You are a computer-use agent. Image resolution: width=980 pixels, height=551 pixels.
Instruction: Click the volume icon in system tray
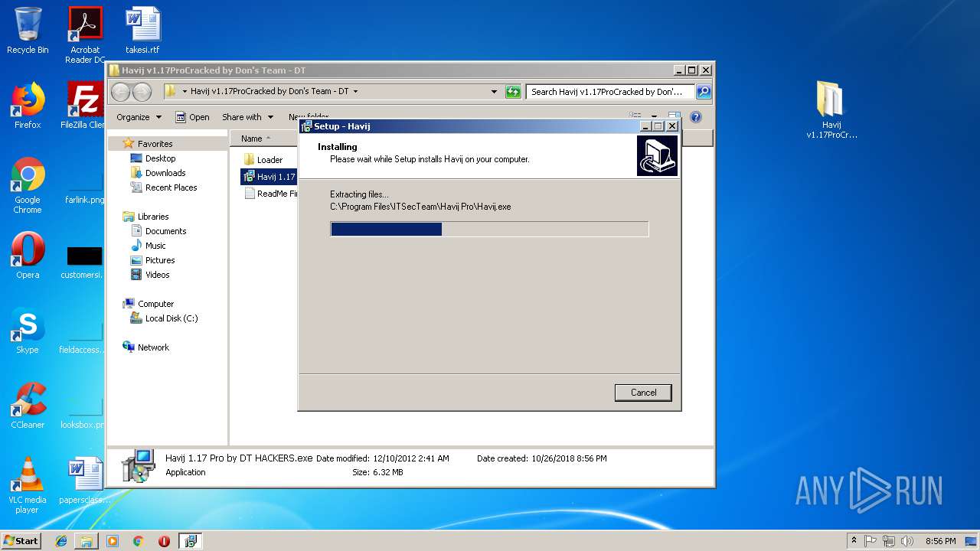pos(906,541)
